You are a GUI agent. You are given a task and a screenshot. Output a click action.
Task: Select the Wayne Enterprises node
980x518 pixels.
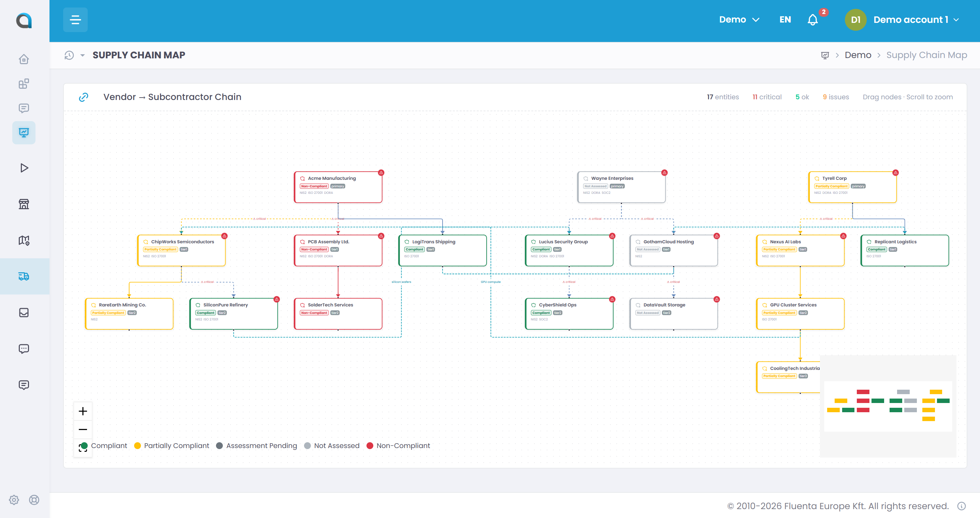point(621,187)
